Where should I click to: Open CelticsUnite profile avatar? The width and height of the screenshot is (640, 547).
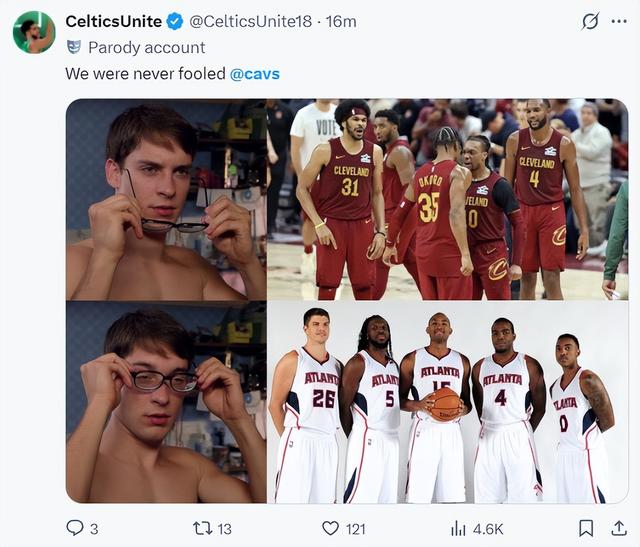pos(34,32)
